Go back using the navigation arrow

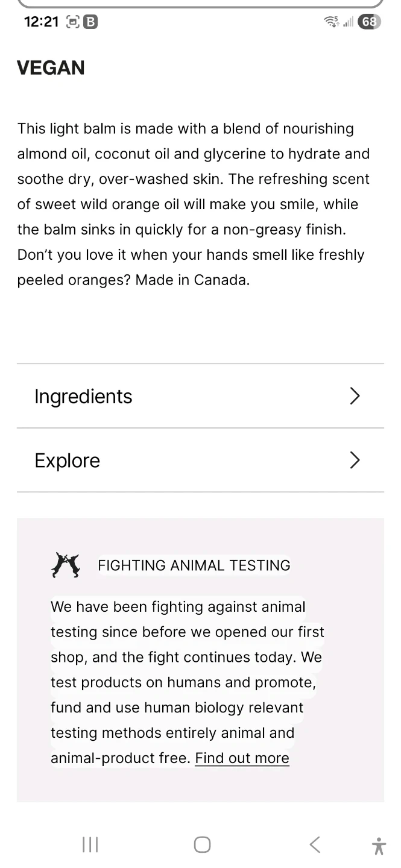click(x=315, y=844)
